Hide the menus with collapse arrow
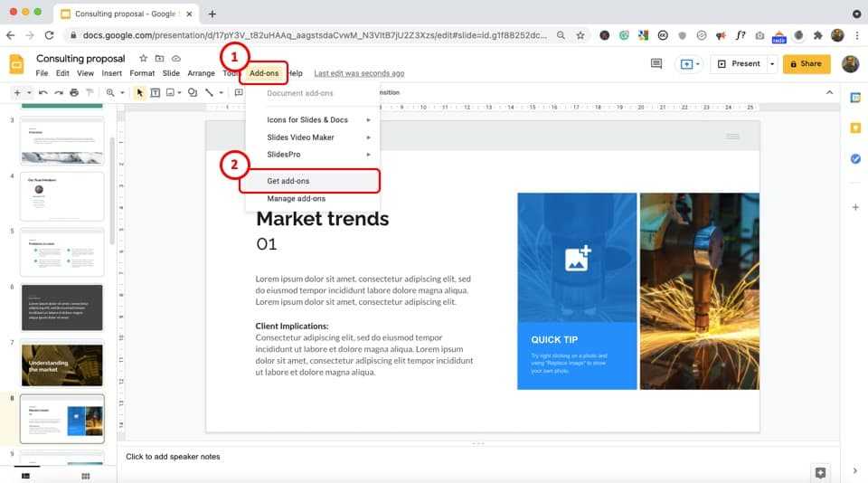Image resolution: width=868 pixels, height=483 pixels. (x=829, y=92)
